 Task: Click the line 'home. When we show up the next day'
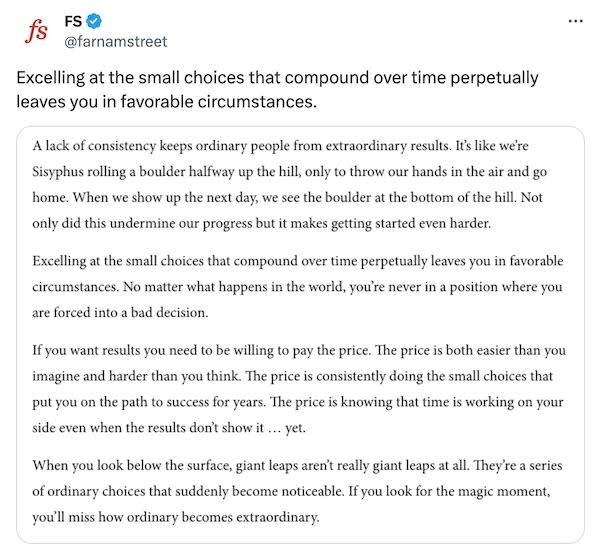(287, 197)
